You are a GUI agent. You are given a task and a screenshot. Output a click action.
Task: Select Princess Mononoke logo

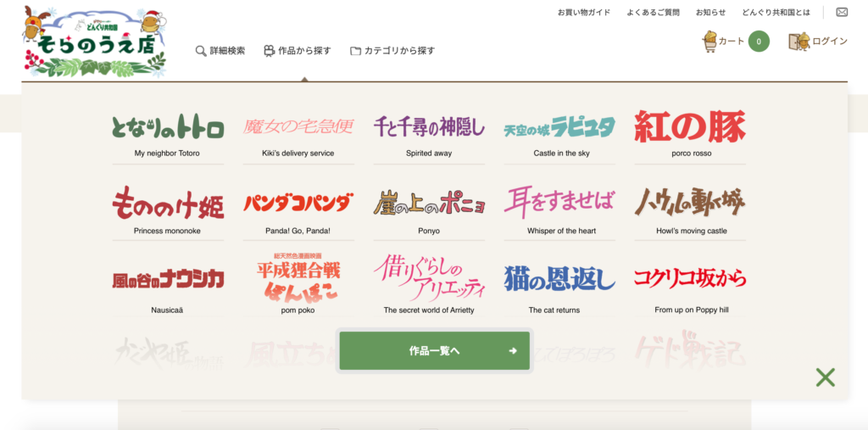(x=168, y=204)
